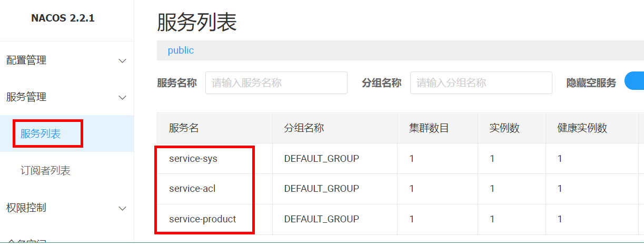This screenshot has height=247, width=644.
Task: Open the 配置管理 menu section
Action: 26,61
